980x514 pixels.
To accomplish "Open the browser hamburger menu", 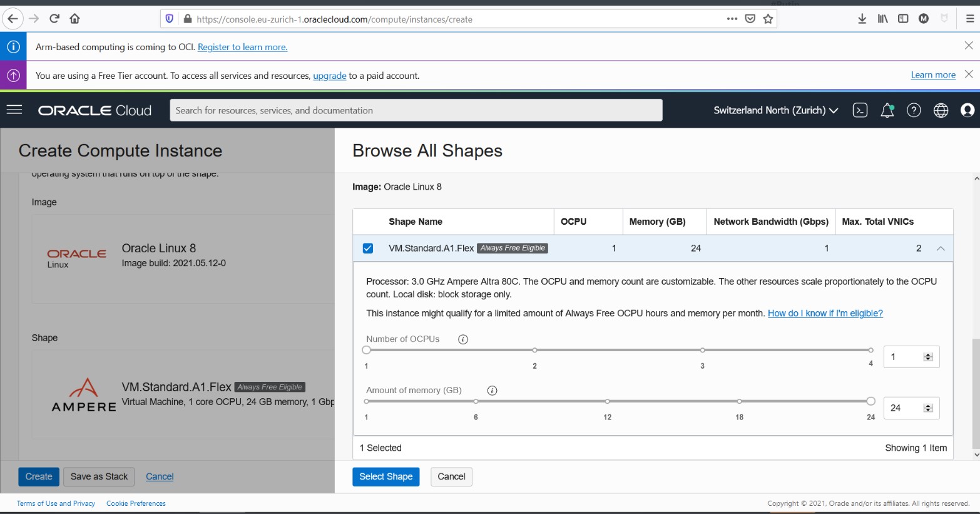I will coord(969,19).
